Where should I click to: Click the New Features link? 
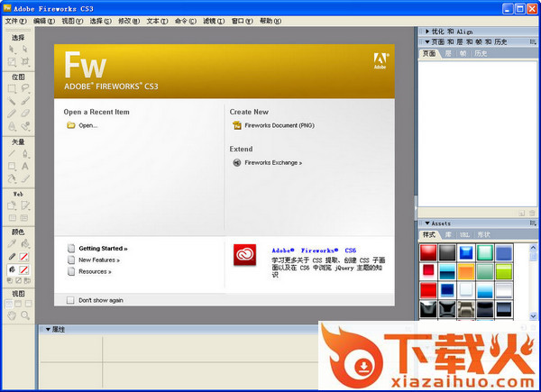point(99,260)
